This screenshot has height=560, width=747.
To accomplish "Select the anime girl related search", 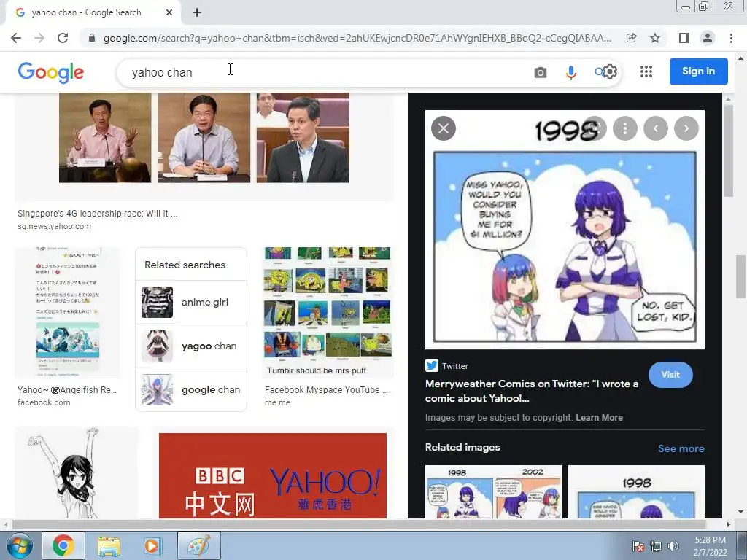I will 191,303.
